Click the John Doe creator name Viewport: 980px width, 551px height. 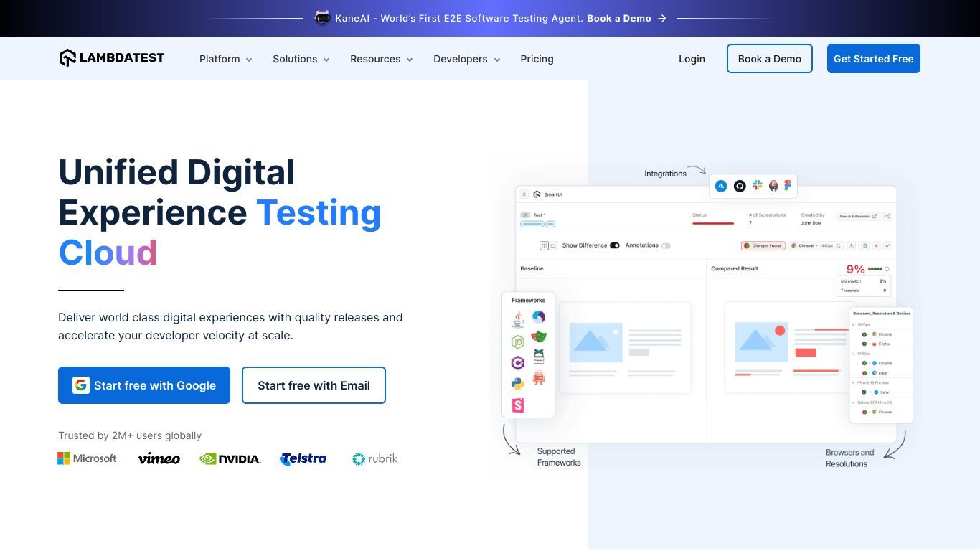[811, 223]
